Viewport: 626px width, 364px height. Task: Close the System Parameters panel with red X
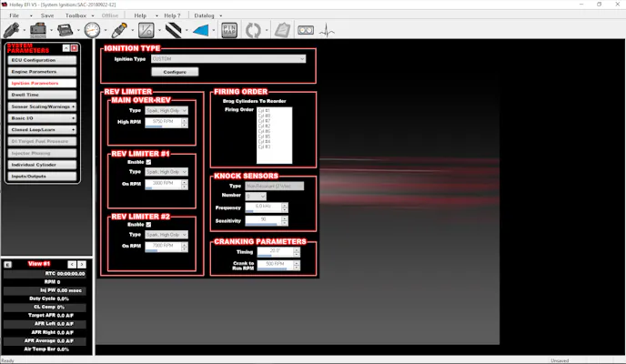(76, 48)
